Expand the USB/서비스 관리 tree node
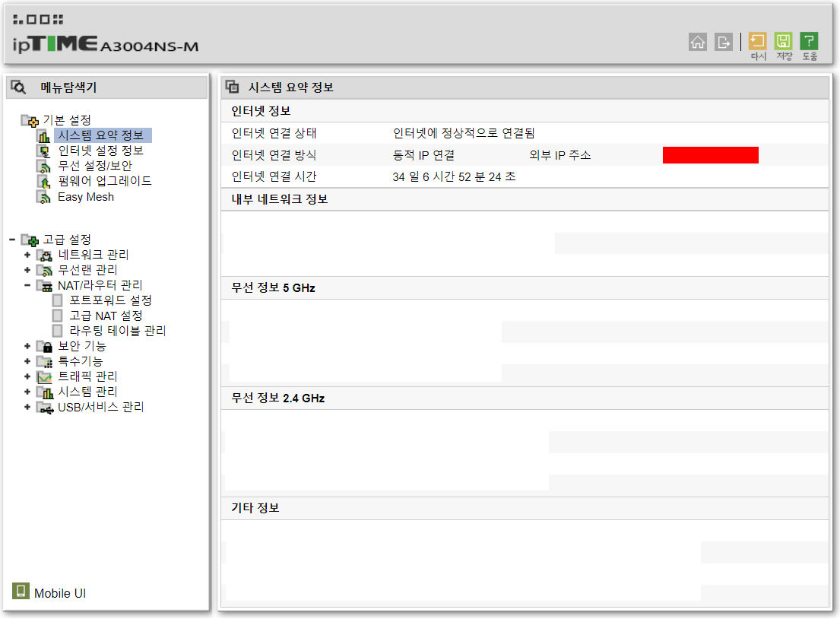The image size is (840, 619). [x=27, y=408]
